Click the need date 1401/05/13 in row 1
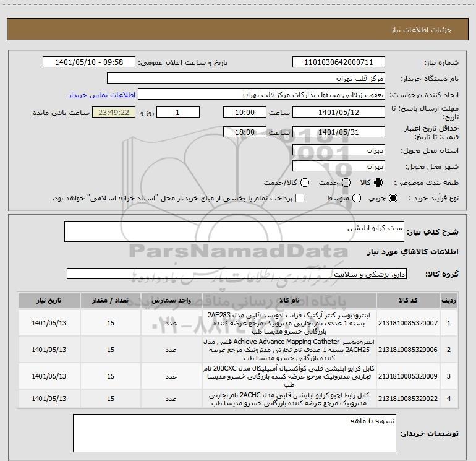 [49, 323]
